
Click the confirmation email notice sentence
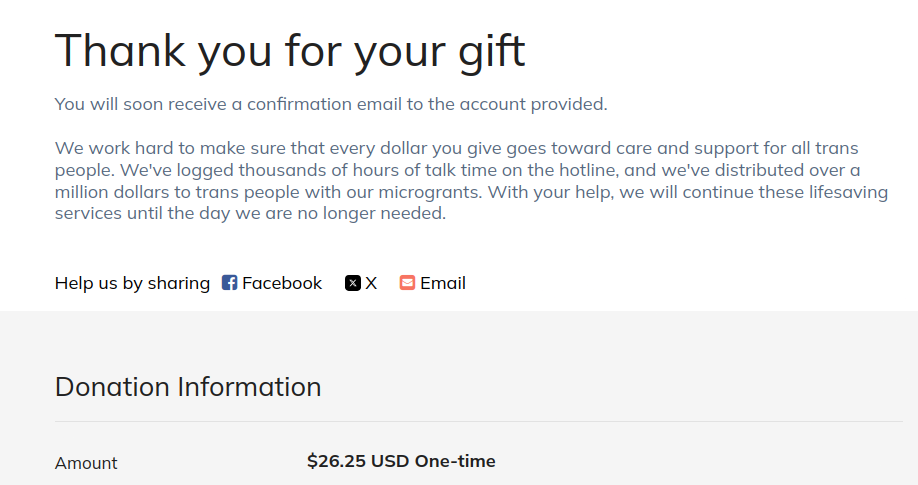click(331, 104)
